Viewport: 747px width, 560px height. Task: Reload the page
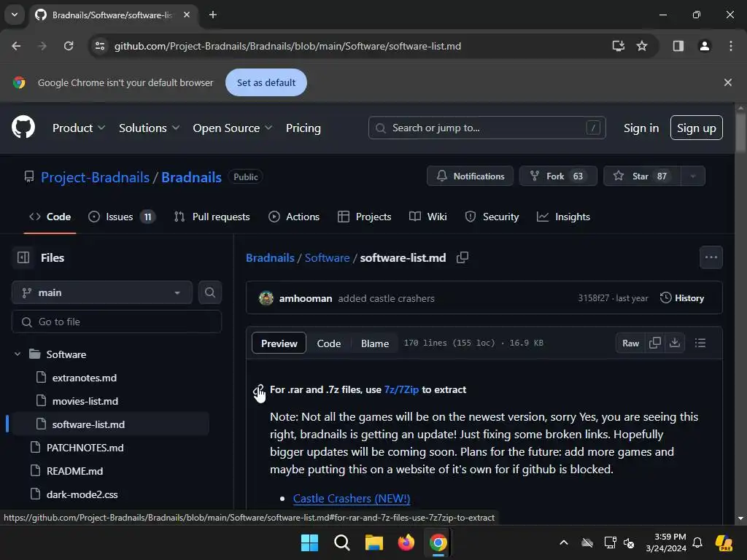(69, 46)
